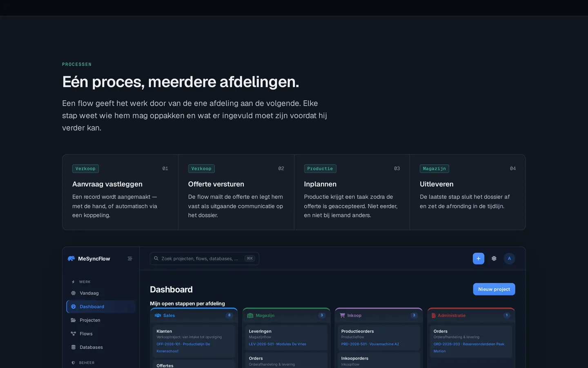Click the Verkoop tag on step 01
588x368 pixels.
[x=85, y=168]
